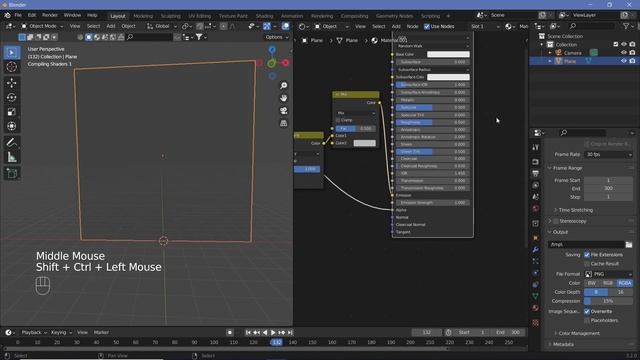Image resolution: width=640 pixels, height=360 pixels.
Task: Open the Scene properties tab
Action: 536,197
